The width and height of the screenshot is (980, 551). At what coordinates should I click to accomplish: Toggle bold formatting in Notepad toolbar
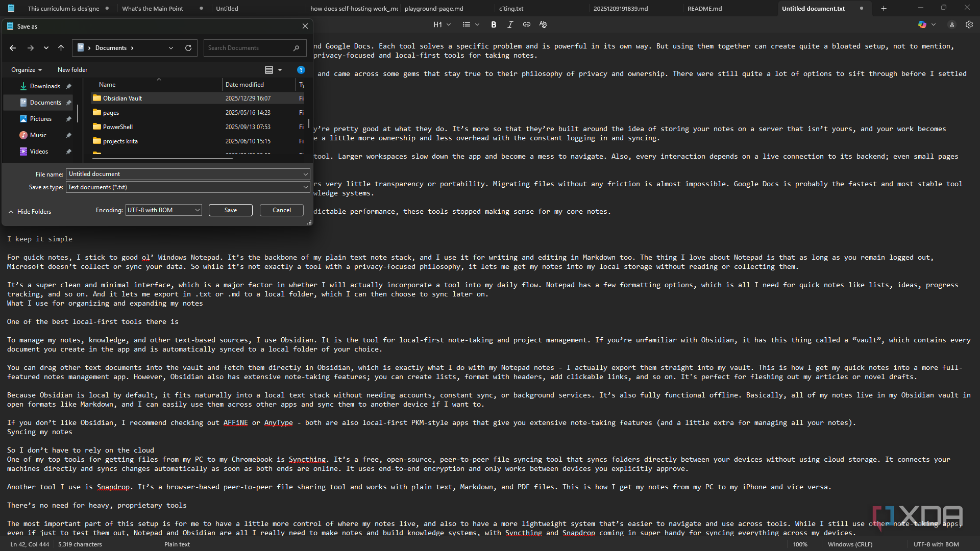(494, 24)
